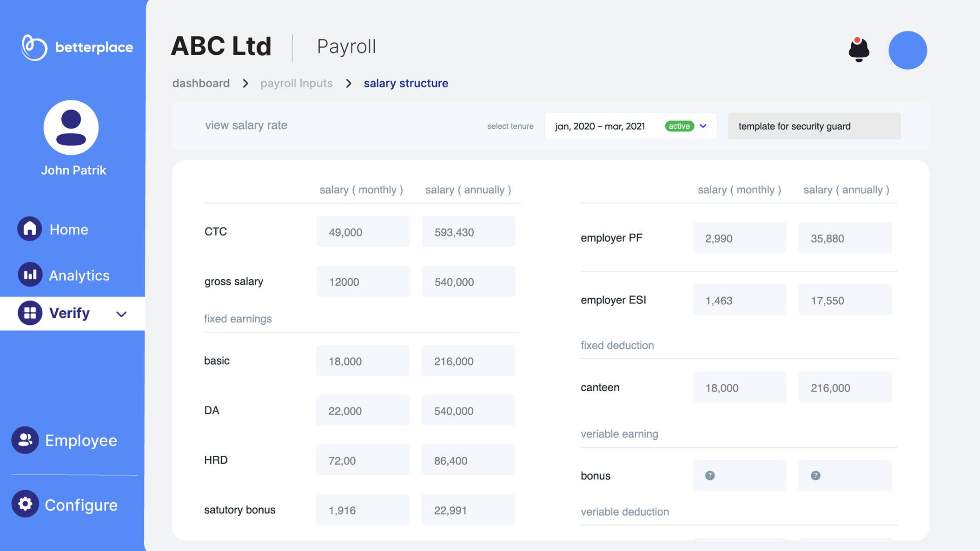Click John Patrik profile avatar
The image size is (980, 551).
[71, 128]
